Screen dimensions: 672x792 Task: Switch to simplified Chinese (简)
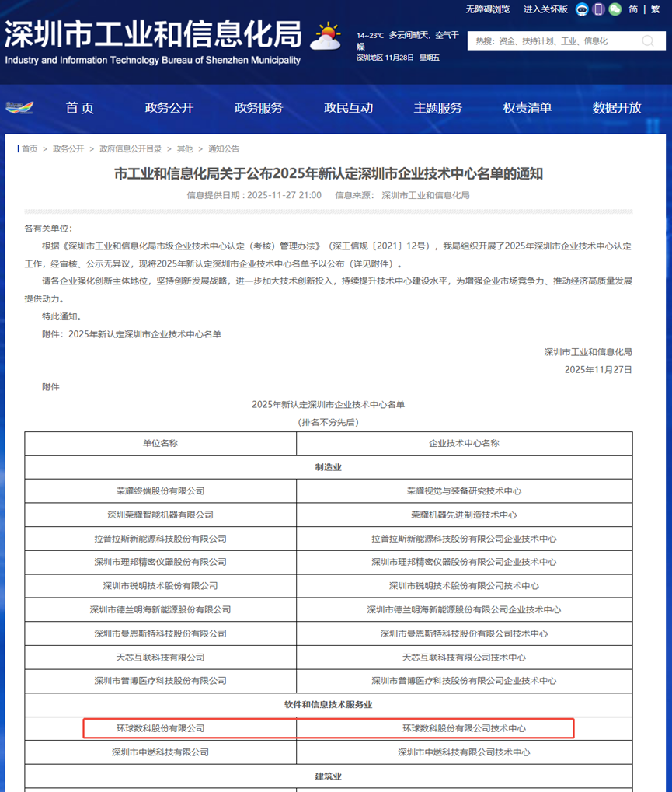(x=634, y=9)
